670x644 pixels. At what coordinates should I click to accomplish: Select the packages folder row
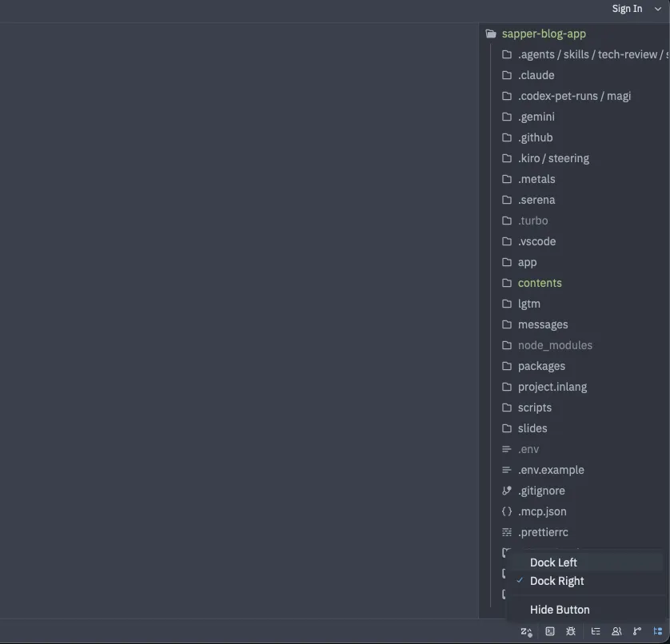click(x=574, y=366)
